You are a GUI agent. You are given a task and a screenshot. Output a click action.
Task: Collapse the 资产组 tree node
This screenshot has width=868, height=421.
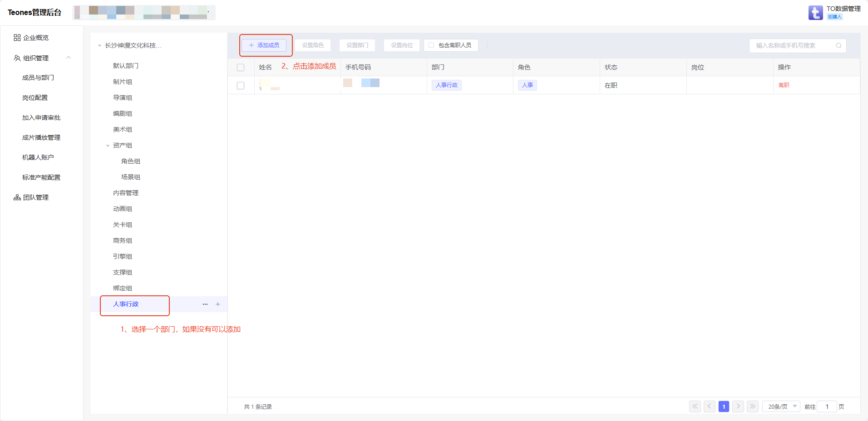[x=108, y=146]
